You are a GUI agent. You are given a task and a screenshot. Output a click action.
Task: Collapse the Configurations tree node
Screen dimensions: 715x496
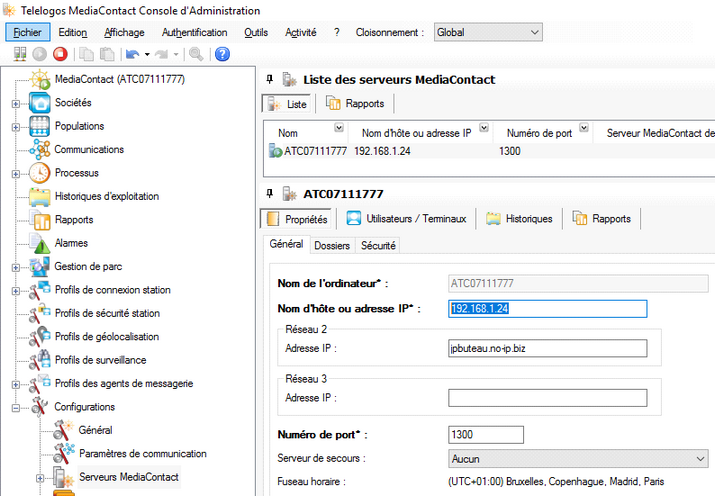(16, 408)
